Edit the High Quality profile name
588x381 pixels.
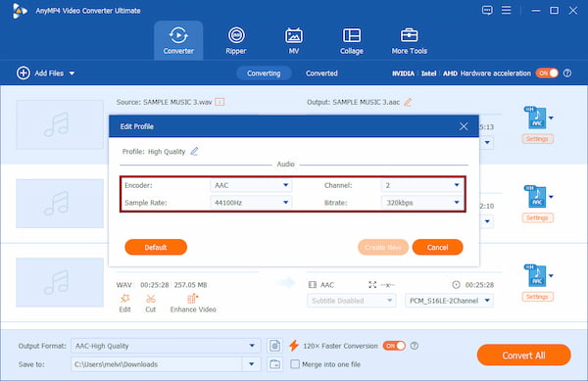[x=194, y=152]
